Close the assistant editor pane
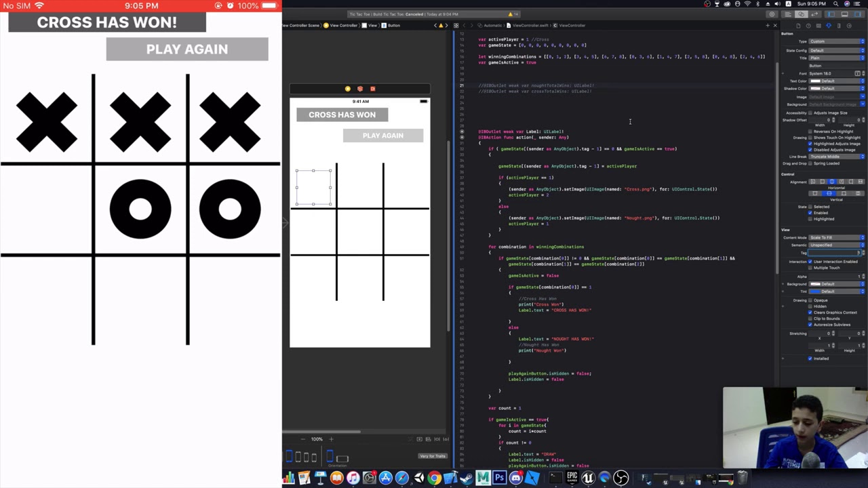The height and width of the screenshot is (488, 868). pyautogui.click(x=775, y=26)
